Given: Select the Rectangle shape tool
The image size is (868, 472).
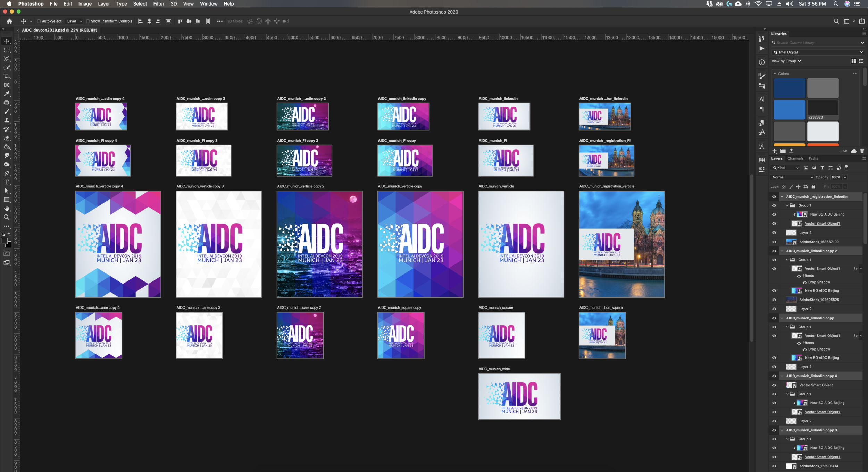Looking at the screenshot, I should (x=7, y=200).
